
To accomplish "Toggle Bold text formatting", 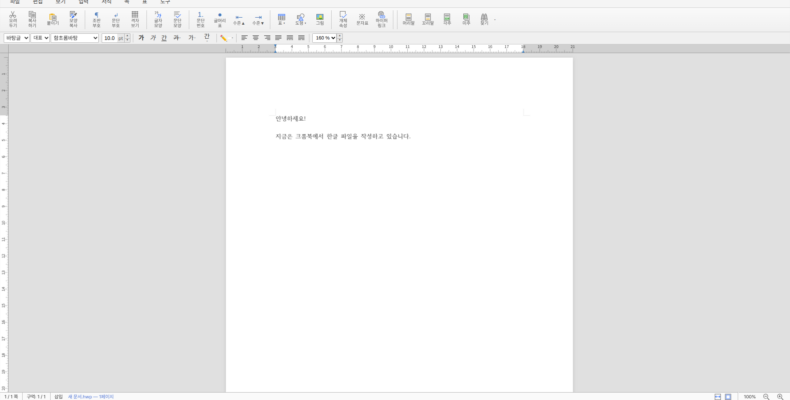I will pyautogui.click(x=141, y=38).
